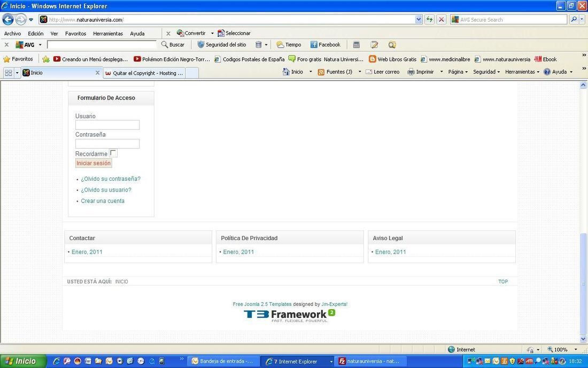The width and height of the screenshot is (588, 368).
Task: Open Creando un Menú desplega favorite
Action: pyautogui.click(x=90, y=59)
